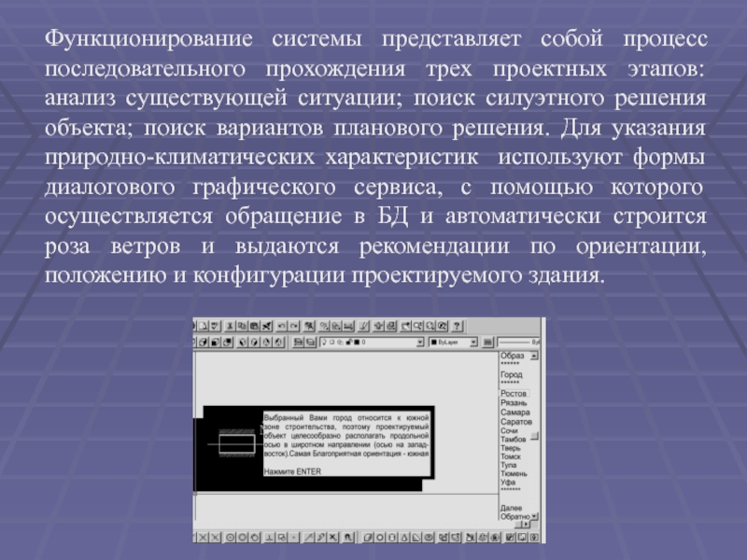Click scroll-down arrow beside Обратно
The image size is (747, 560).
click(x=534, y=516)
